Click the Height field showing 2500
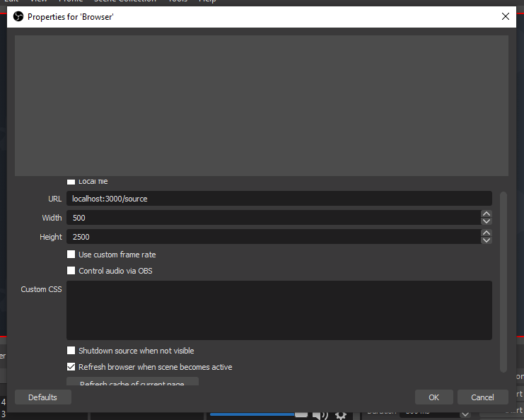The width and height of the screenshot is (524, 420). click(x=274, y=237)
